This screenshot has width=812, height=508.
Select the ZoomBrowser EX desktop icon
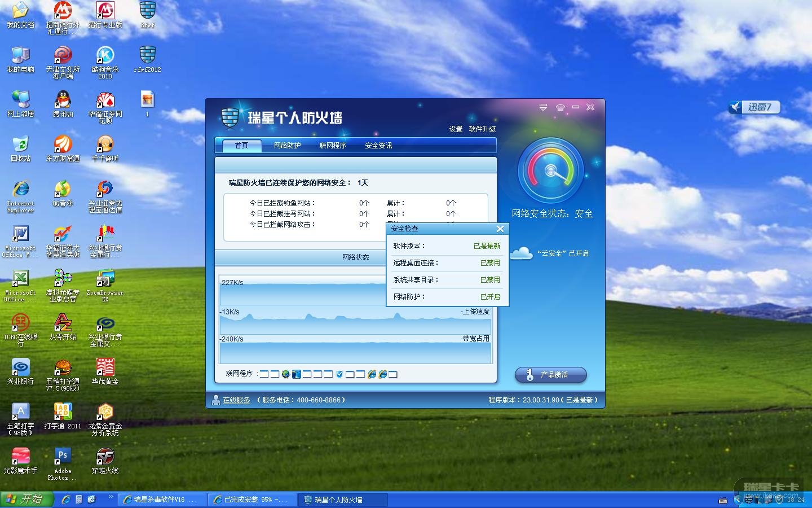click(x=105, y=286)
